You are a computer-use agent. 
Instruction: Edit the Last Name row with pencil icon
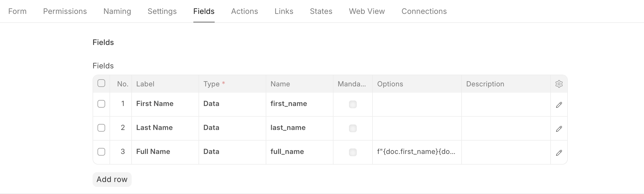[x=559, y=129]
